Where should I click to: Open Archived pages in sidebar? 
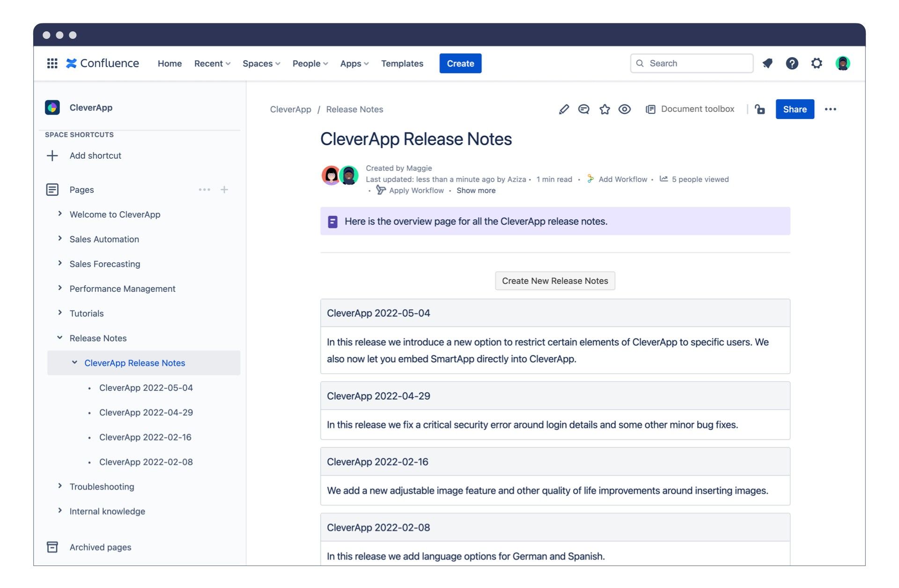[100, 547]
